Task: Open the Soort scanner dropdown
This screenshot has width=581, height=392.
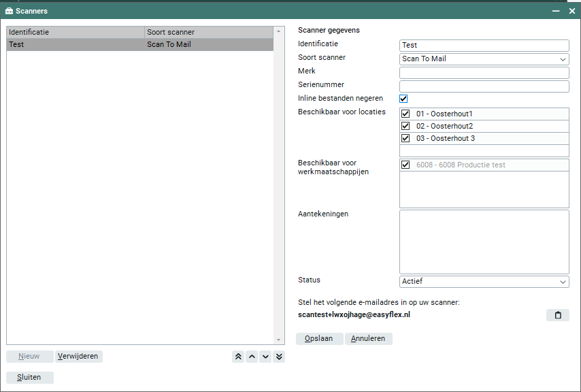Action: point(484,59)
